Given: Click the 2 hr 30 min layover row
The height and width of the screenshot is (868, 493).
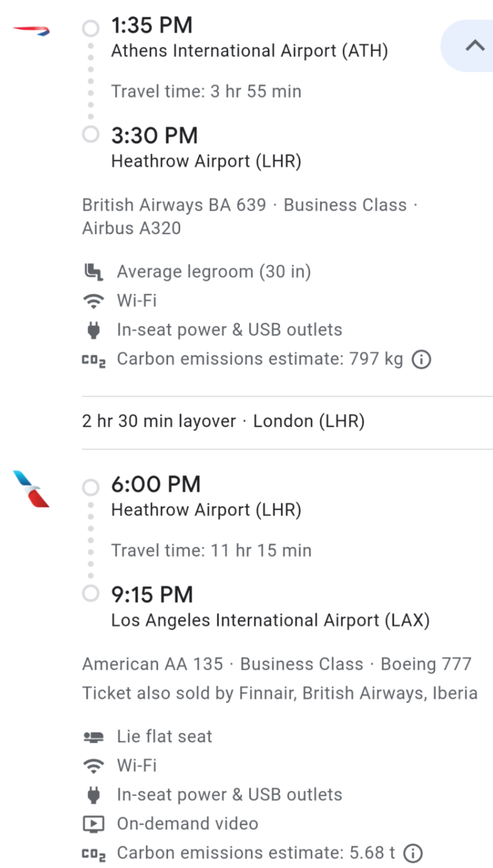Looking at the screenshot, I should [x=223, y=421].
